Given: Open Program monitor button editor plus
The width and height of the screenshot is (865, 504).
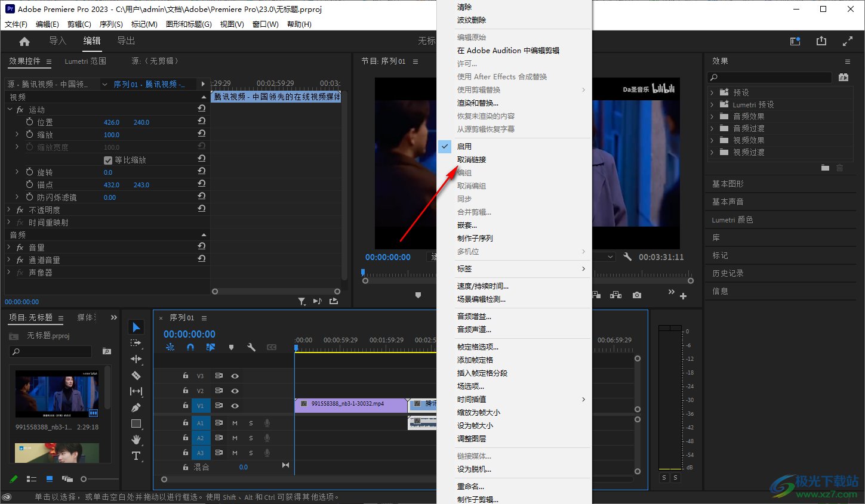Looking at the screenshot, I should click(x=684, y=296).
